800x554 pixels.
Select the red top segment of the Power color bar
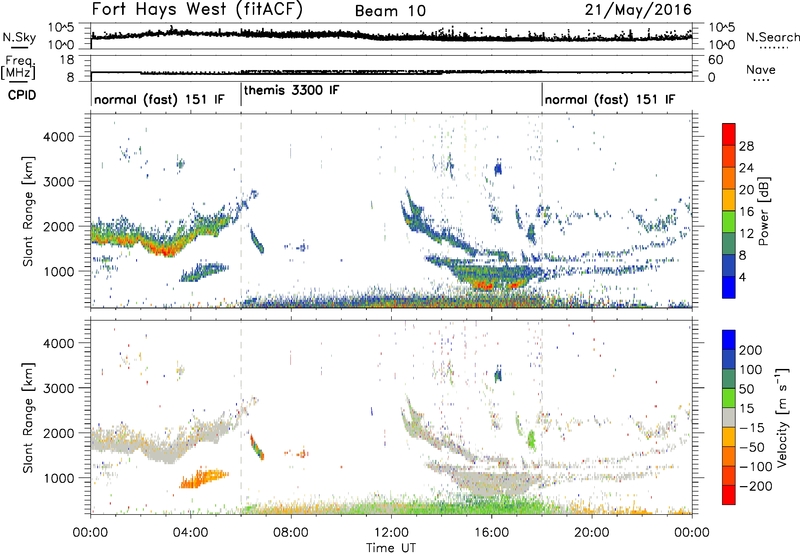(x=729, y=134)
